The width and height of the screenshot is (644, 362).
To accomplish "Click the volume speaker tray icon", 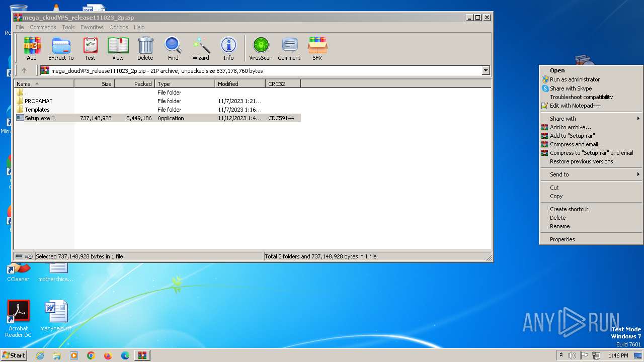I will 572,355.
